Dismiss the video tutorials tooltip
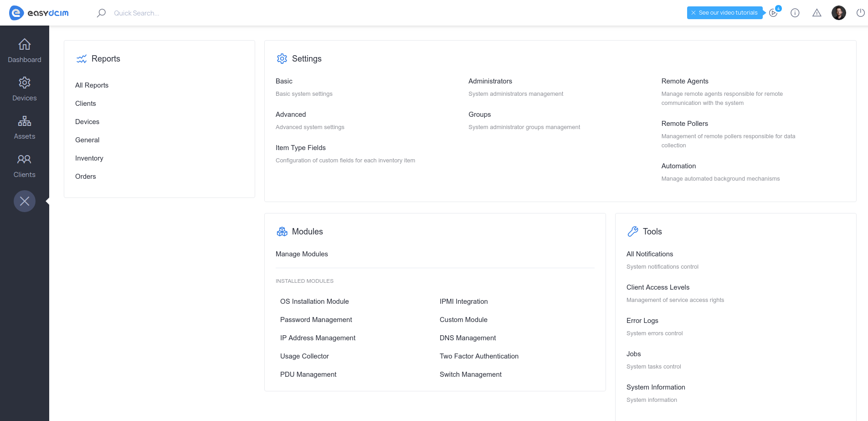Screen dimensions: 868x421 (x=693, y=13)
